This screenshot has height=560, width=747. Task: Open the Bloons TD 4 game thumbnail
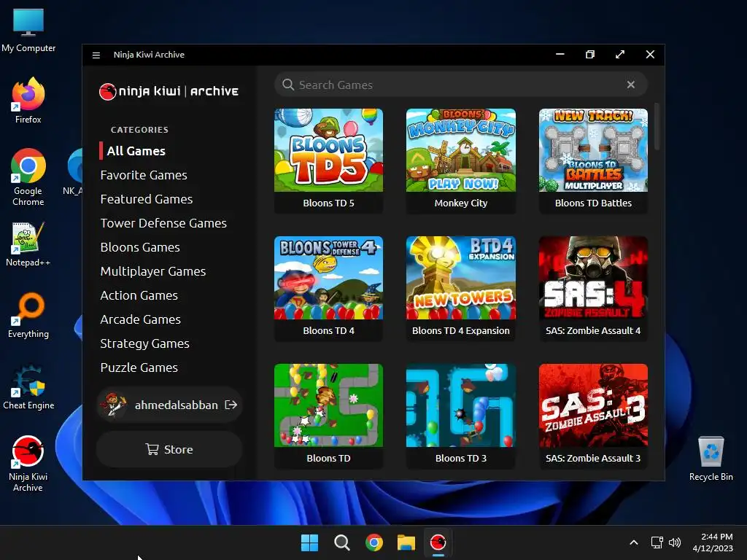[x=329, y=278]
